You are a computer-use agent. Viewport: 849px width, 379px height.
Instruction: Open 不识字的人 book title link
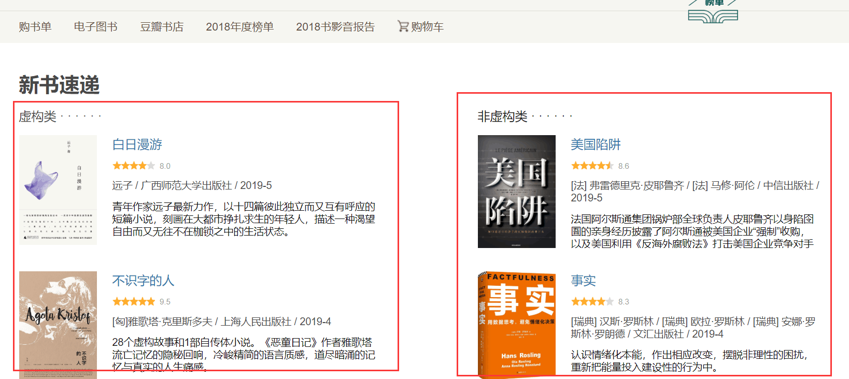click(143, 280)
